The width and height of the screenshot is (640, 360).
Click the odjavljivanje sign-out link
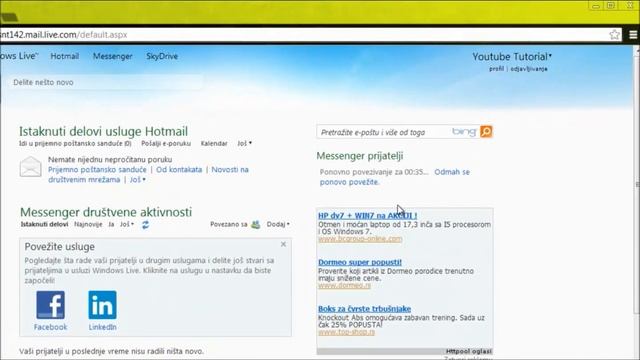pos(529,69)
